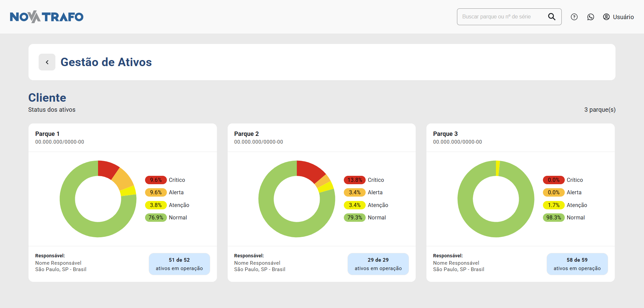Open the help question mark icon
The height and width of the screenshot is (308, 644).
pos(574,17)
